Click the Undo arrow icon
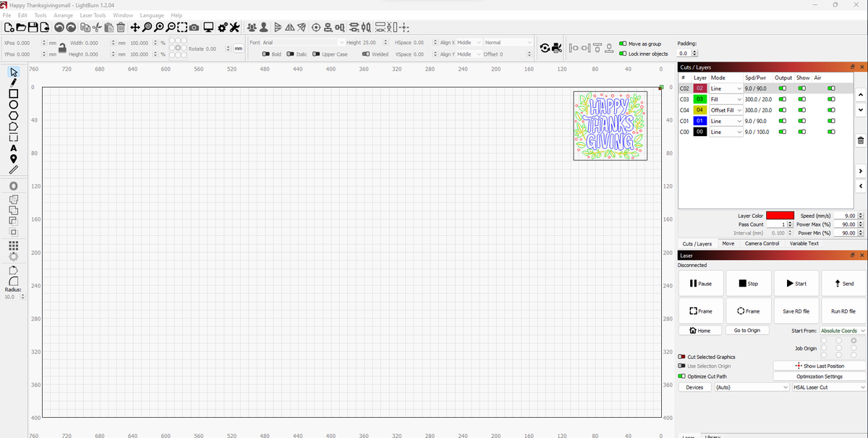868x438 pixels. pyautogui.click(x=60, y=28)
